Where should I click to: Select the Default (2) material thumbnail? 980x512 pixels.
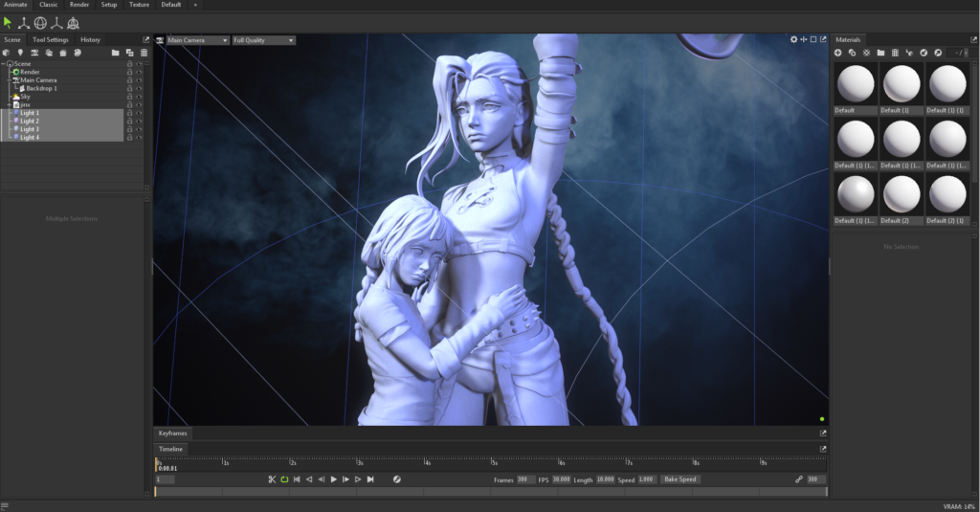pos(902,199)
